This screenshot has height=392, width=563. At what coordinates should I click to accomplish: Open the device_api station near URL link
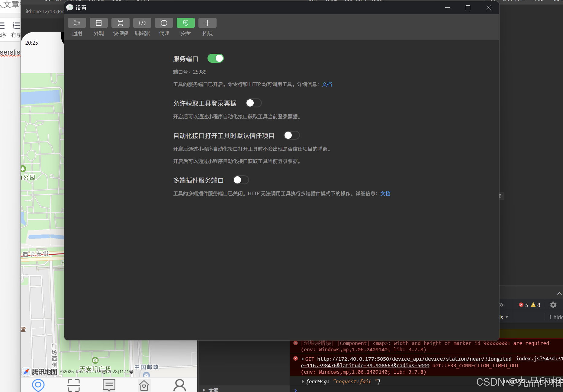[406, 362]
